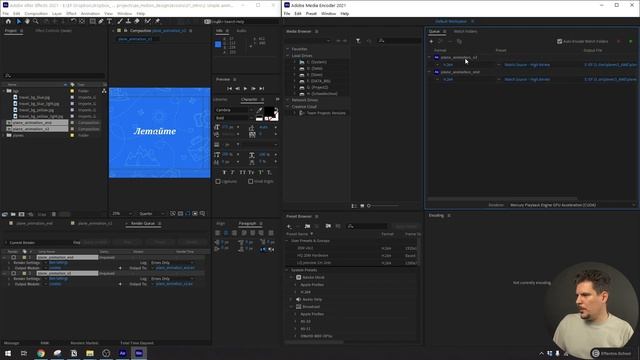Switch to the Effect Controls tab
The width and height of the screenshot is (640, 360).
(53, 31)
